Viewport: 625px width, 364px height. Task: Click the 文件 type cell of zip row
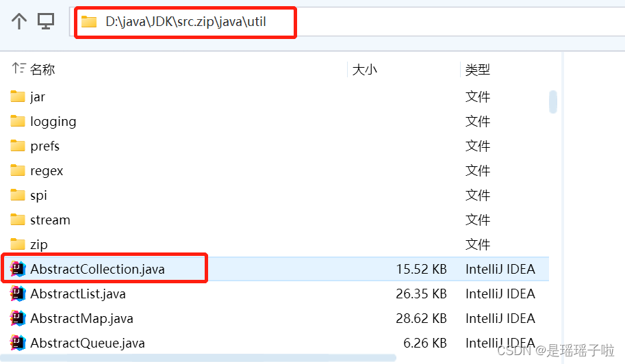[x=478, y=244]
